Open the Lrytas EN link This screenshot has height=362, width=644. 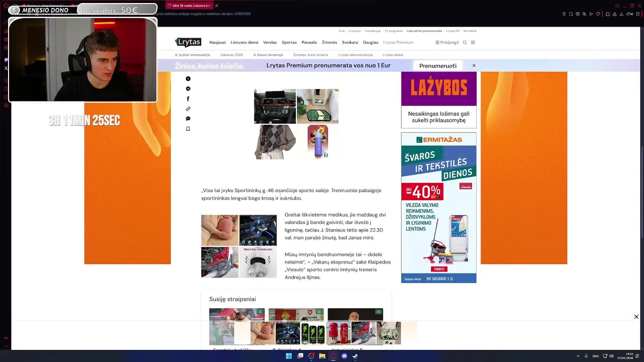[453, 31]
